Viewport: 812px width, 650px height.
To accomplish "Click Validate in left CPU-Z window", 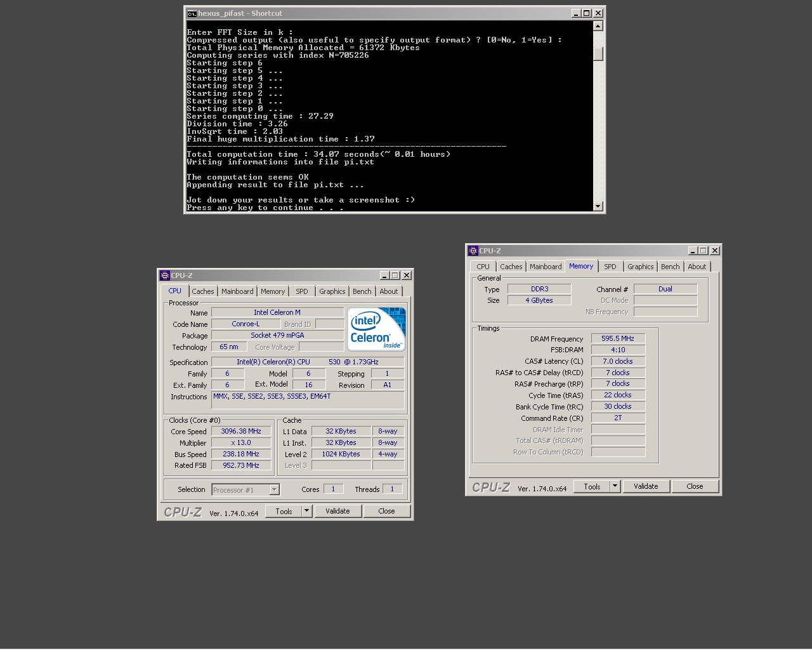I will pyautogui.click(x=337, y=511).
